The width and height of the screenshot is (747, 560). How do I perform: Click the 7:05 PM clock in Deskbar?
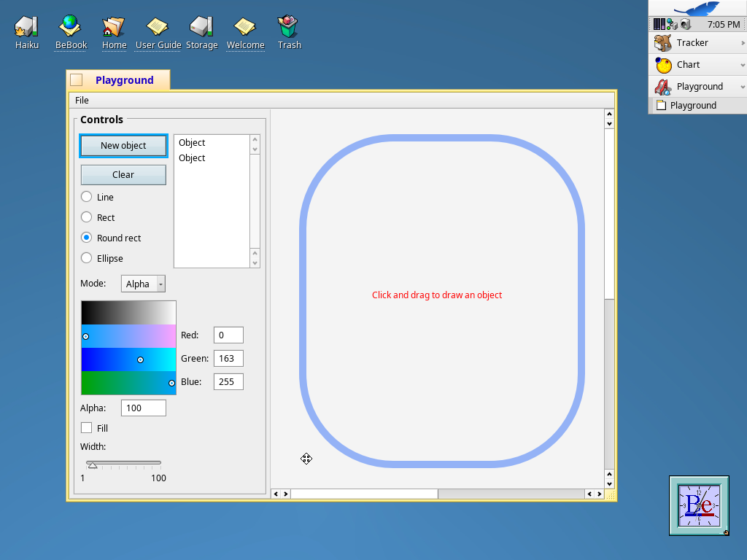click(723, 24)
